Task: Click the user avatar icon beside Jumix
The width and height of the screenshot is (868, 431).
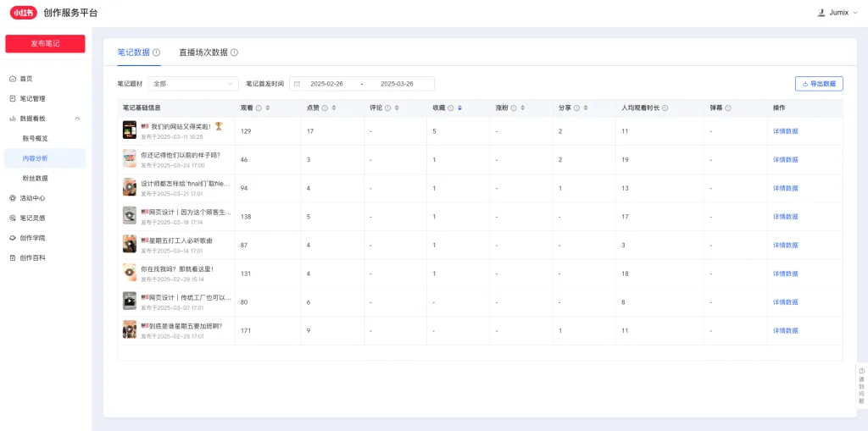Action: pyautogui.click(x=821, y=13)
